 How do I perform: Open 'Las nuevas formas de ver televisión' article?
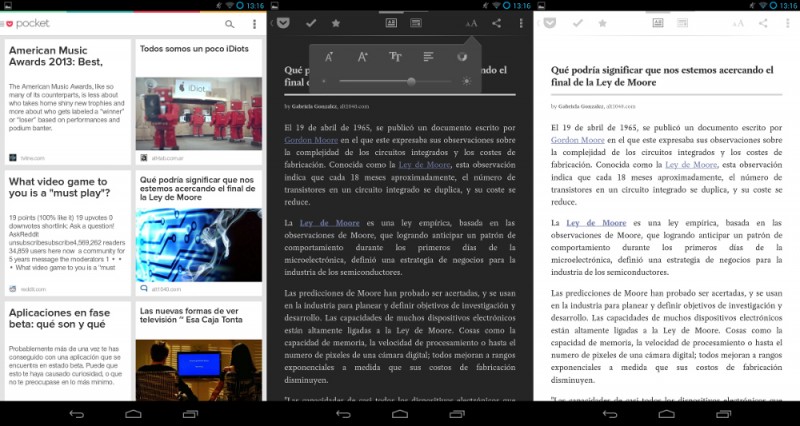tap(191, 315)
